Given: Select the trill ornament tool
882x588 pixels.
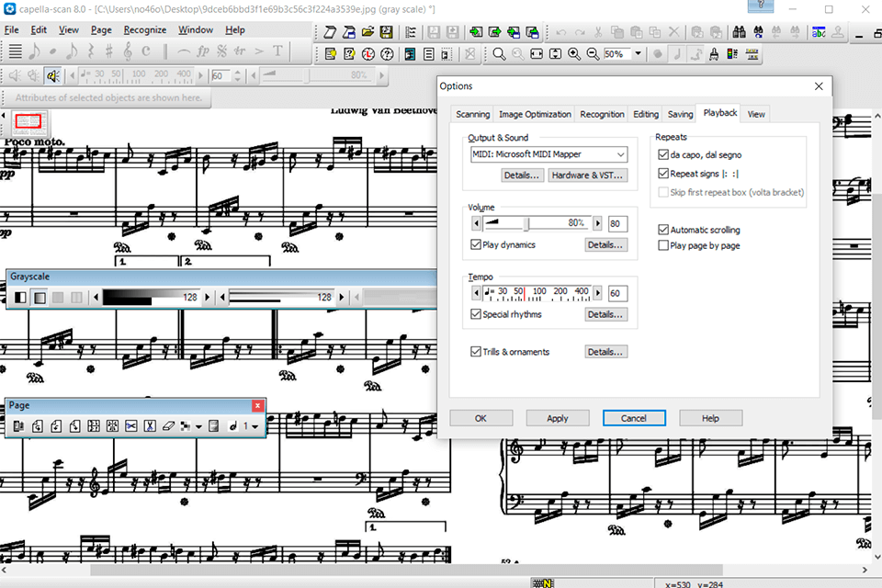Looking at the screenshot, I should (238, 51).
